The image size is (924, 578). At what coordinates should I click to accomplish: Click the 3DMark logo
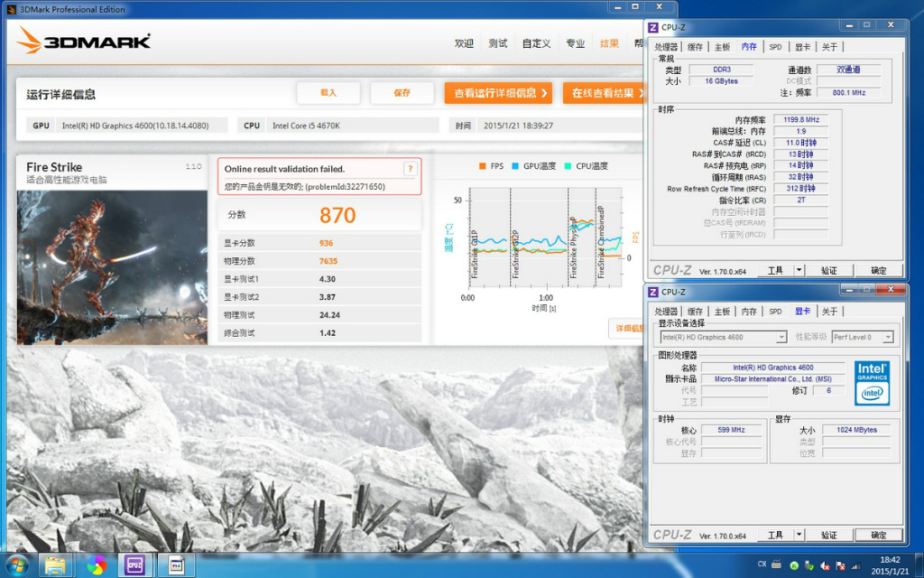(x=84, y=41)
